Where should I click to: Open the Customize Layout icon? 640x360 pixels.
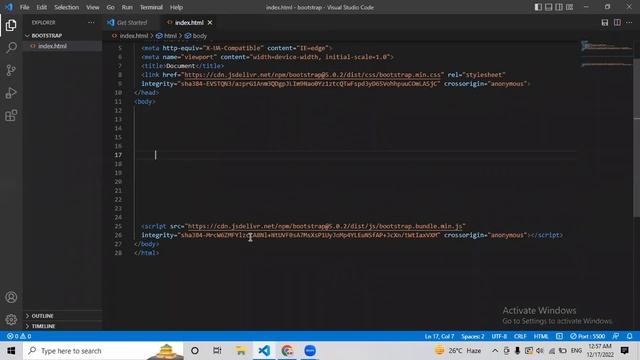tap(569, 7)
